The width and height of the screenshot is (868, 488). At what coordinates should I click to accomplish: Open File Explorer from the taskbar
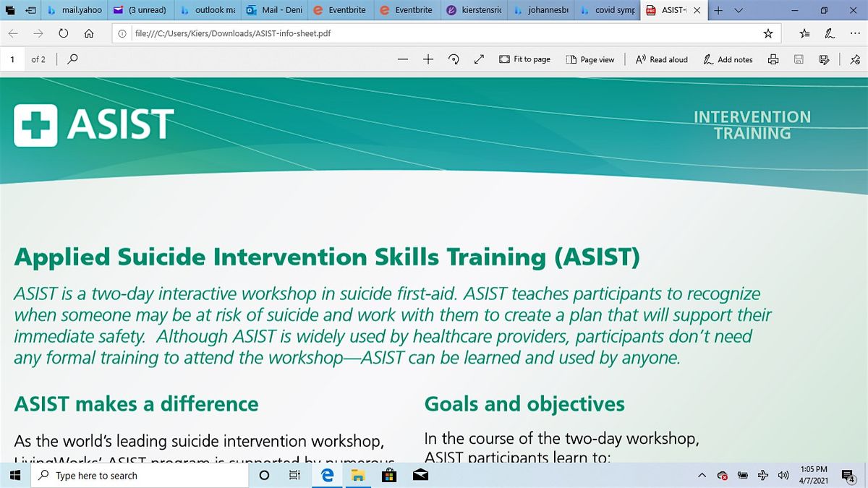[358, 475]
